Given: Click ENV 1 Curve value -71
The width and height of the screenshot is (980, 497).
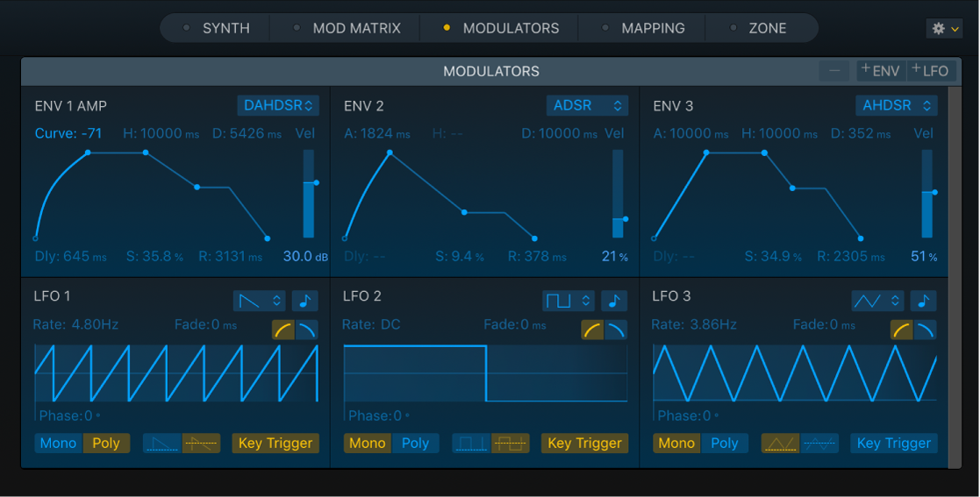Looking at the screenshot, I should click(x=68, y=133).
